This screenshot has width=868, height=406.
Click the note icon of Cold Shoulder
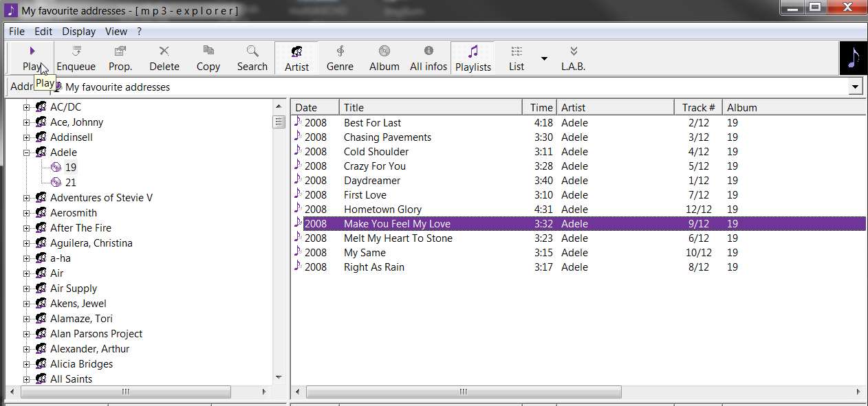click(298, 150)
